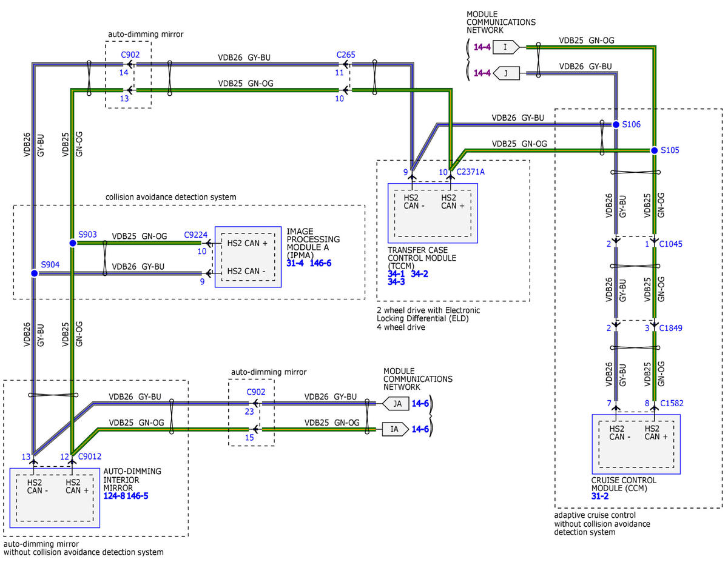728x562 pixels.
Task: Click the J off-page connector symbol
Action: coord(507,73)
